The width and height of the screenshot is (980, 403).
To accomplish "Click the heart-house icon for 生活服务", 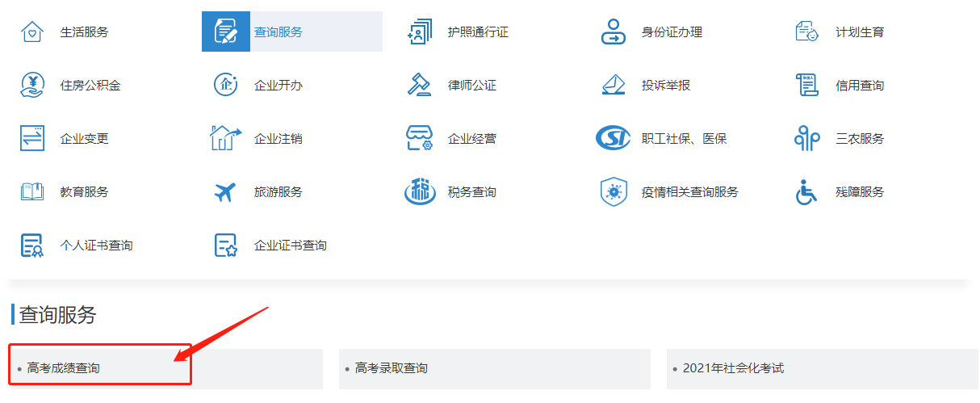I will (31, 32).
